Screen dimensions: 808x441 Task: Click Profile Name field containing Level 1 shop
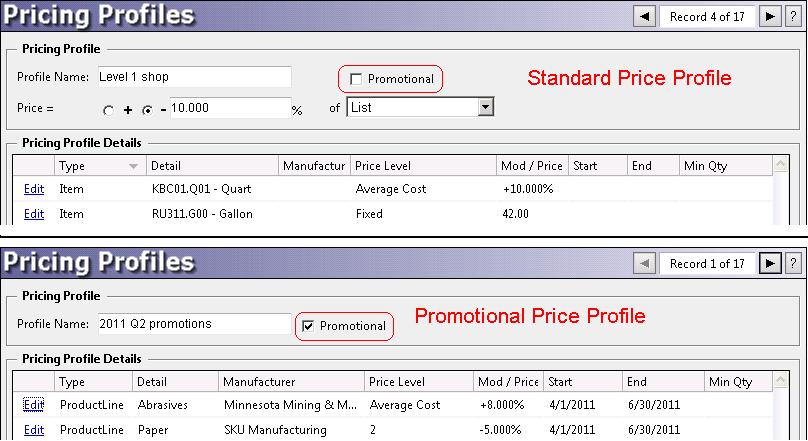[x=192, y=77]
